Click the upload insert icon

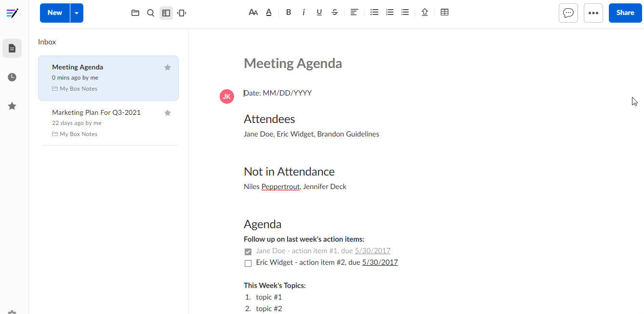(425, 13)
